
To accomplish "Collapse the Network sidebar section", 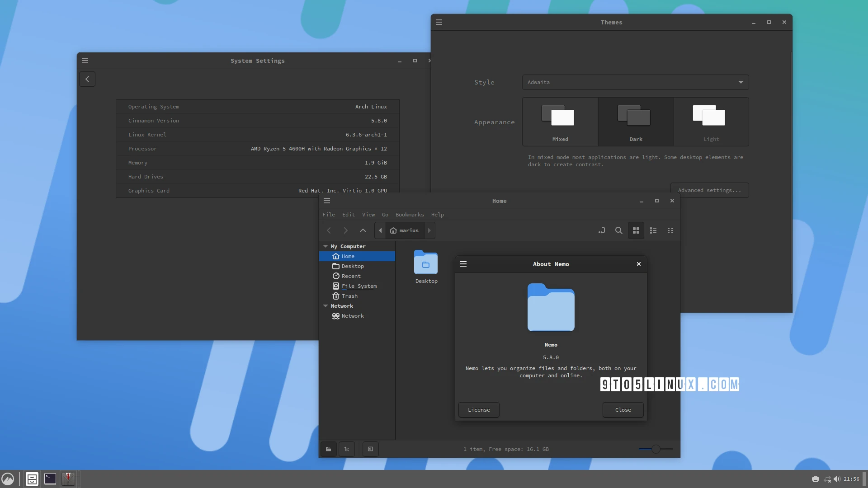I will pyautogui.click(x=326, y=306).
